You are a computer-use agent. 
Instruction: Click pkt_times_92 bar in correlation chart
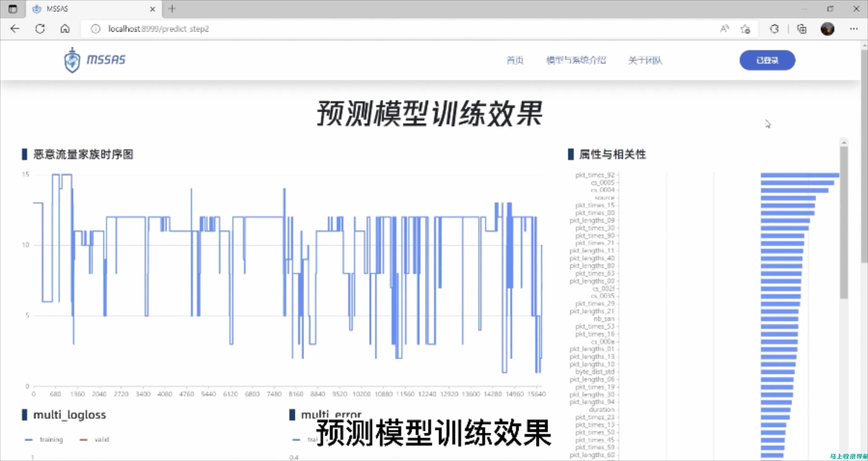(x=800, y=175)
